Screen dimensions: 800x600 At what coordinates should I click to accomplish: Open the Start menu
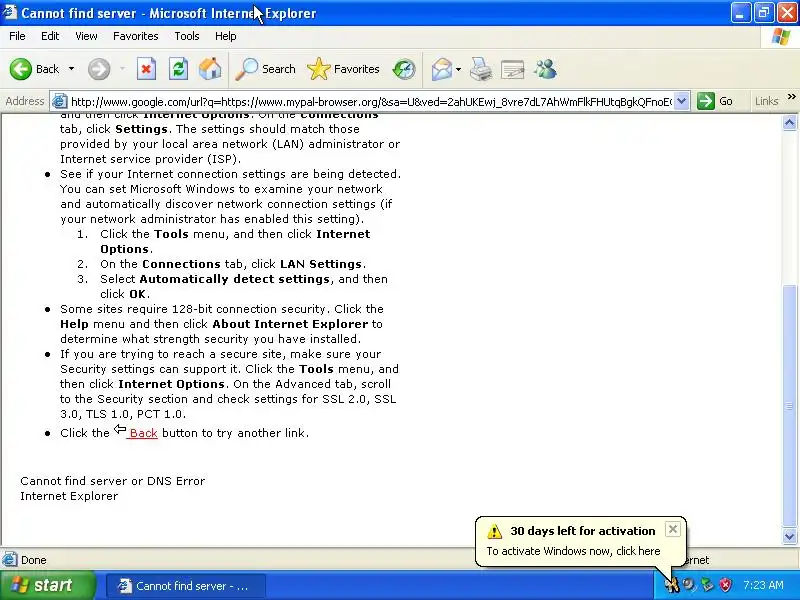pos(47,585)
